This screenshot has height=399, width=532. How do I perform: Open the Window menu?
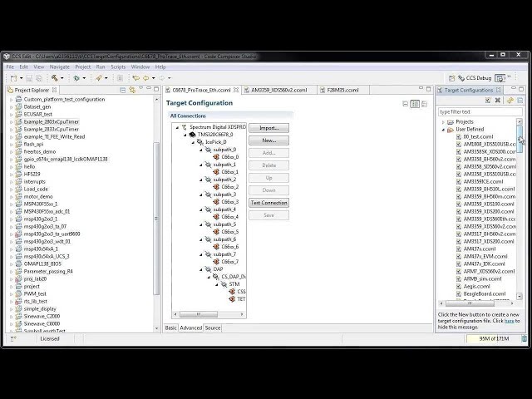point(140,66)
